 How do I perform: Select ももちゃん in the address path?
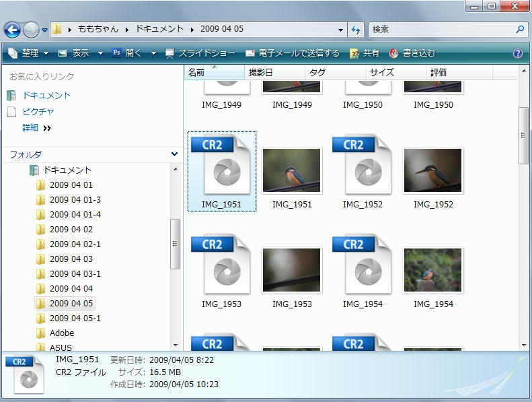point(98,29)
